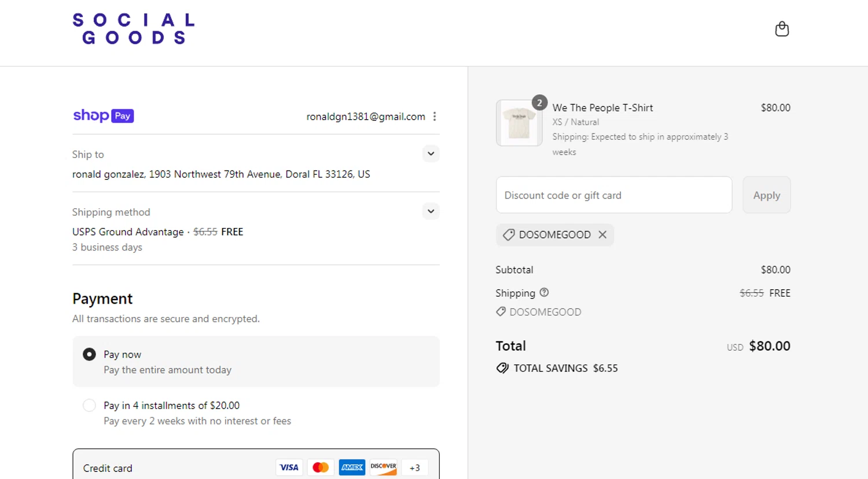The image size is (868, 479).
Task: Select Pay in 4 installments option
Action: (89, 406)
